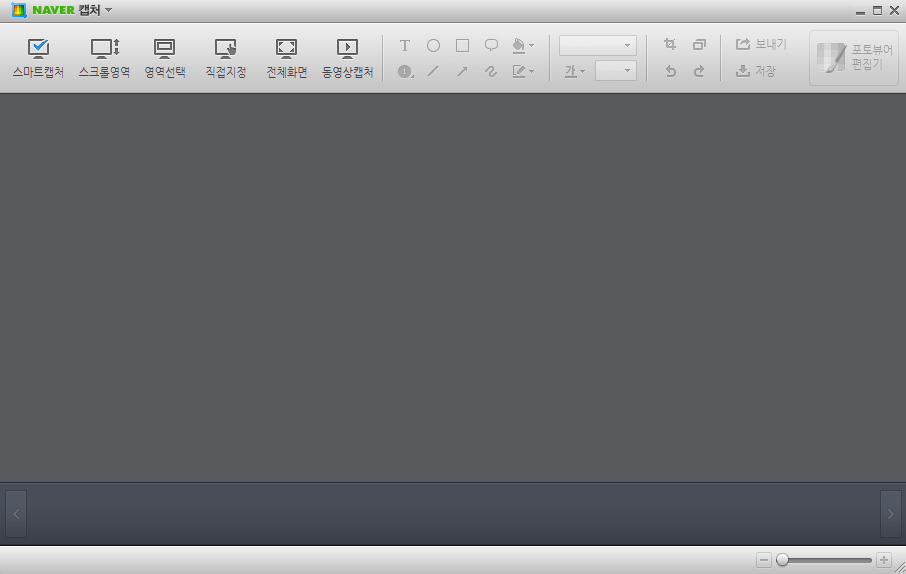906x574 pixels.
Task: Open the fill color bucket dropdown
Action: coord(523,45)
